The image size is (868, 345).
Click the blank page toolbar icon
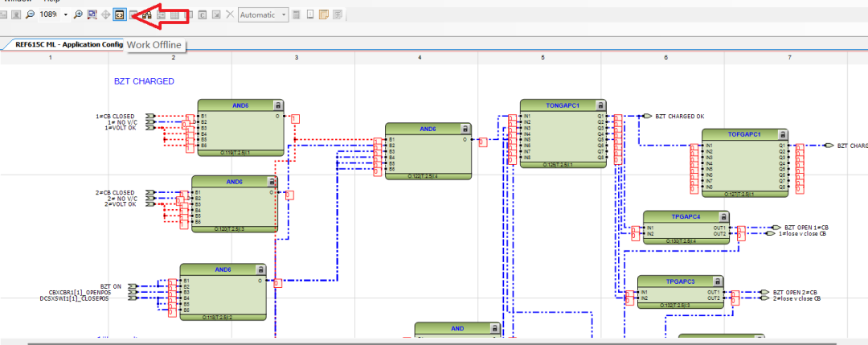[310, 15]
